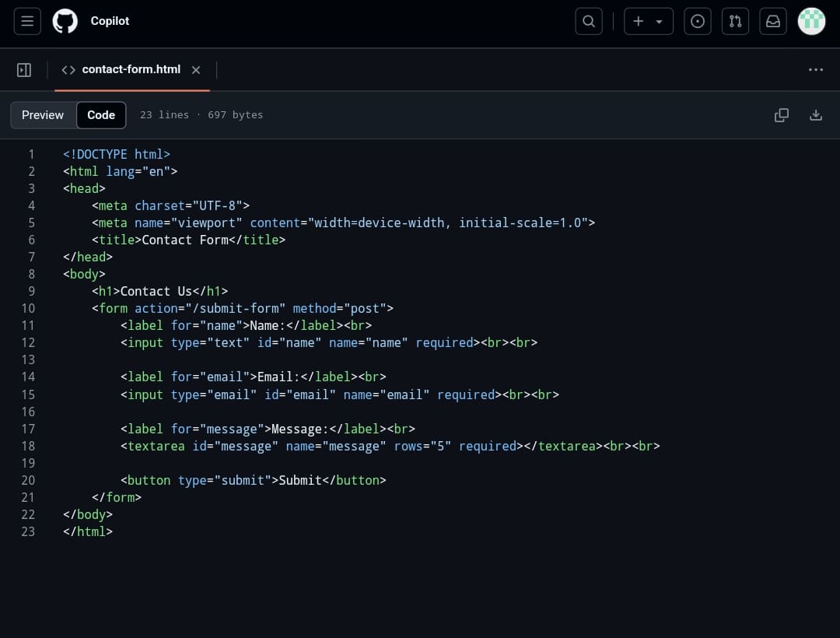Click the <html lang="en"> line

(120, 171)
